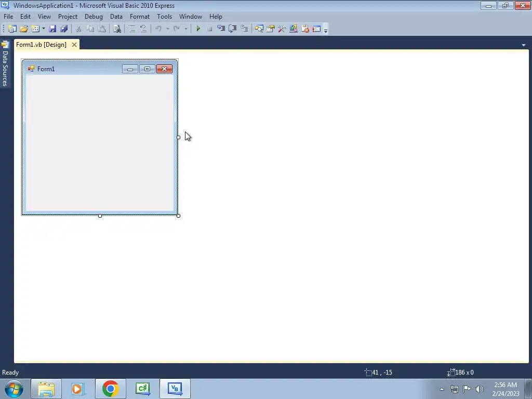
Task: Click the 'Ready' status bar text
Action: click(10, 372)
